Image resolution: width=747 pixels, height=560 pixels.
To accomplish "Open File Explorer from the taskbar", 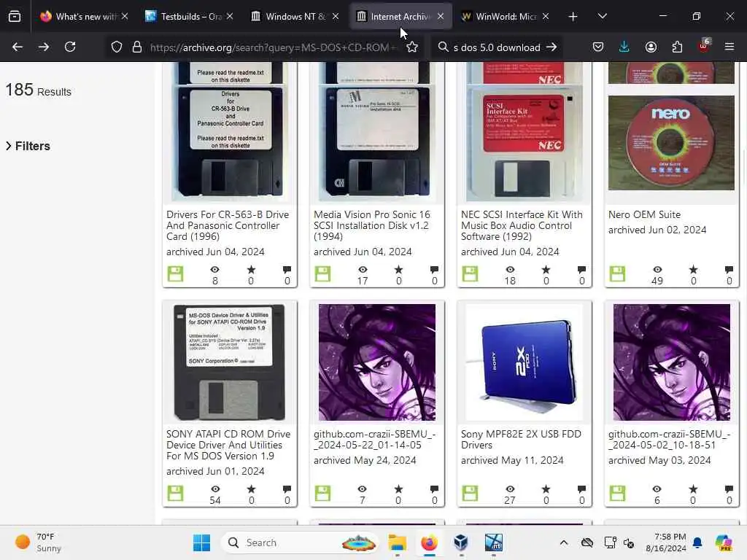I will [397, 542].
